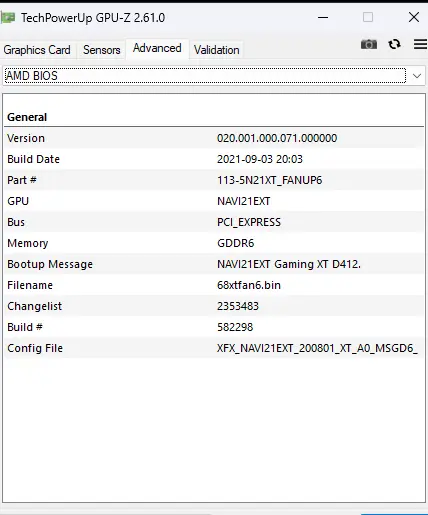Minimize the GPU-Z window
This screenshot has width=428, height=515.
pos(323,17)
